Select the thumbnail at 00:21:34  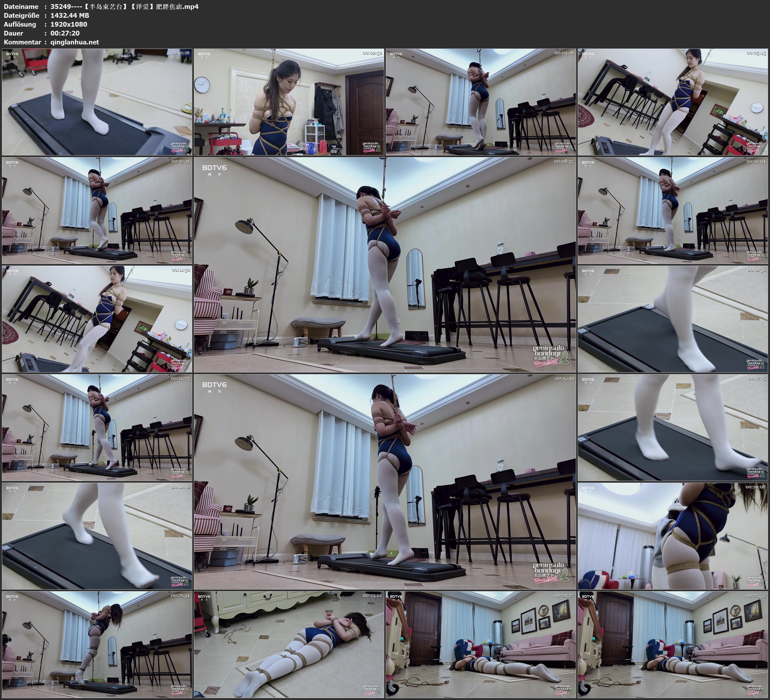click(x=97, y=644)
